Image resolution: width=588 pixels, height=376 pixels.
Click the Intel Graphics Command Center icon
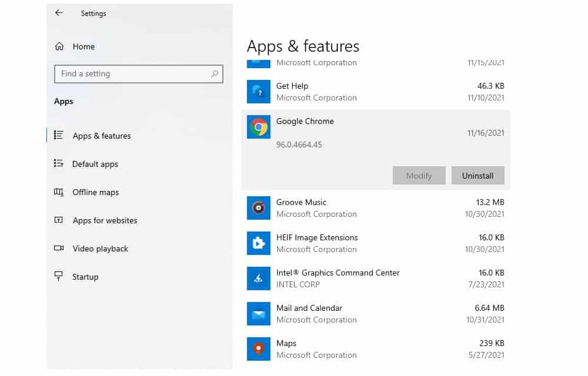258,278
